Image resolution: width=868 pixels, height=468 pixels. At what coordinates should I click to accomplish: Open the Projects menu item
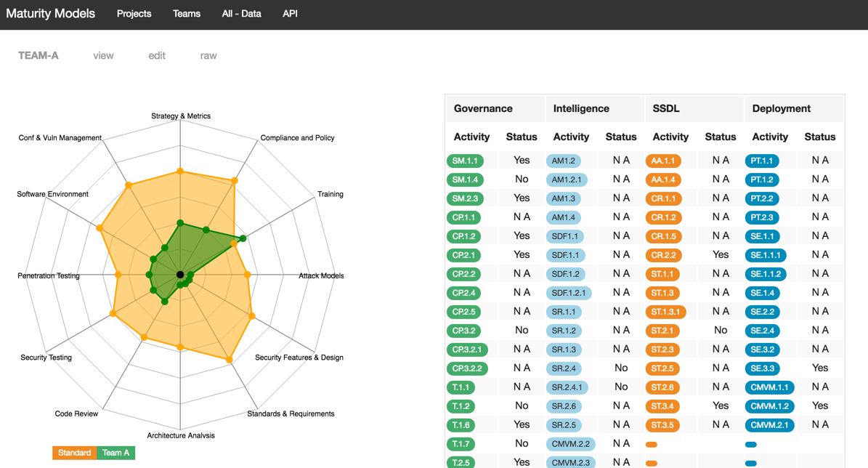point(134,14)
